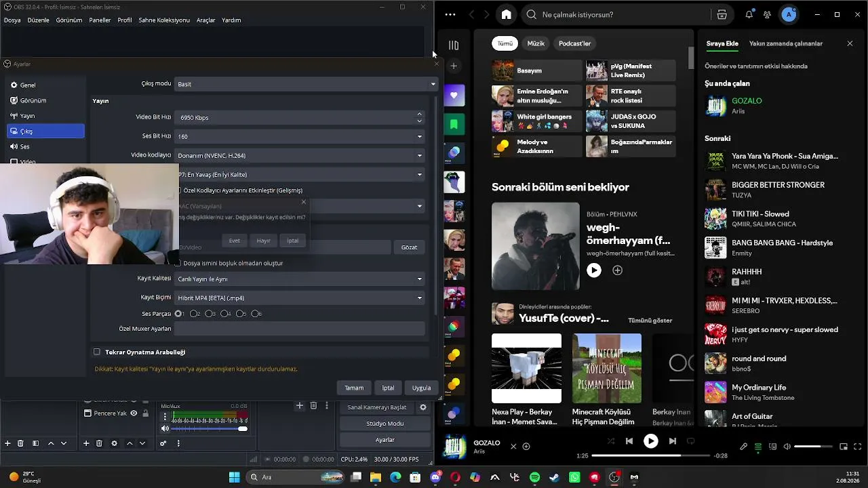
Task: Toggle lock on Pencere Yak source
Action: (145, 413)
